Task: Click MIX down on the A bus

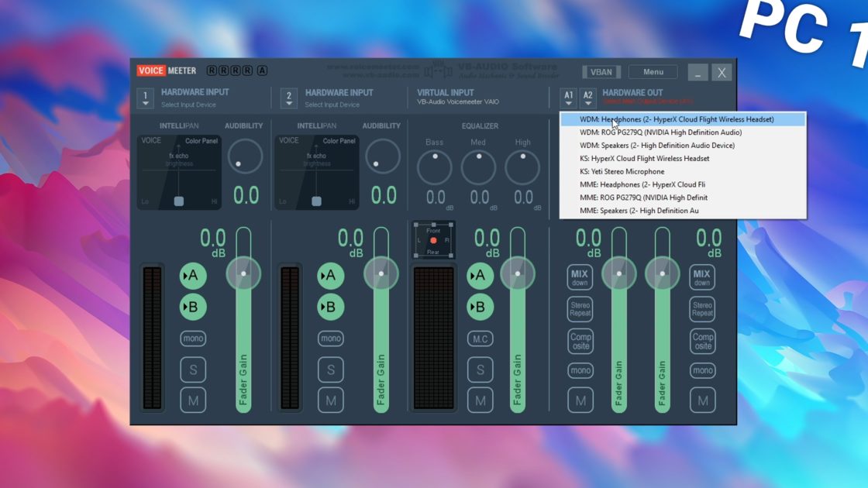Action: click(x=580, y=277)
